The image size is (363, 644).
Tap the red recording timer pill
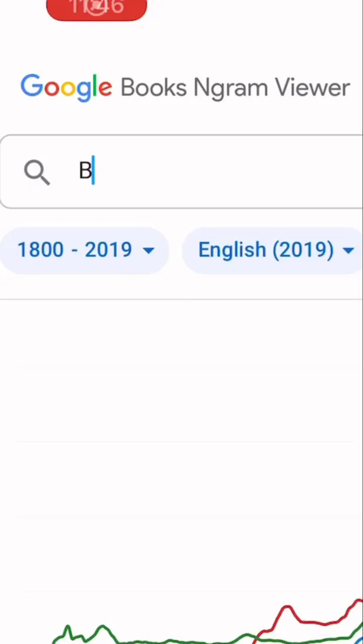click(96, 8)
